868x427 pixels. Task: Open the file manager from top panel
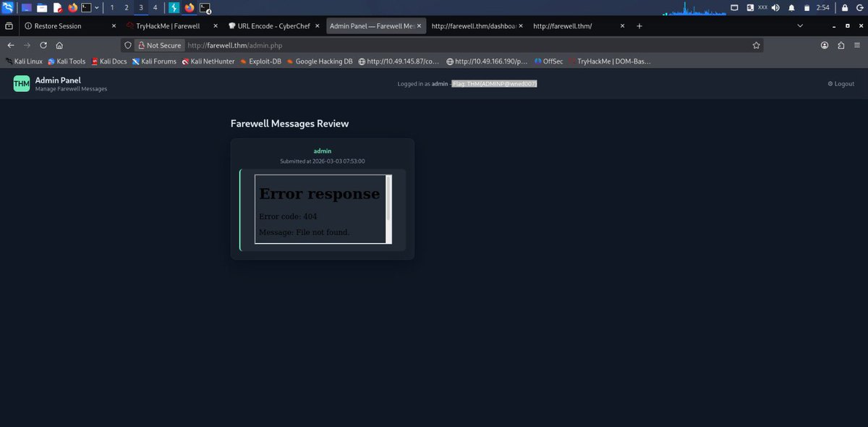[42, 8]
